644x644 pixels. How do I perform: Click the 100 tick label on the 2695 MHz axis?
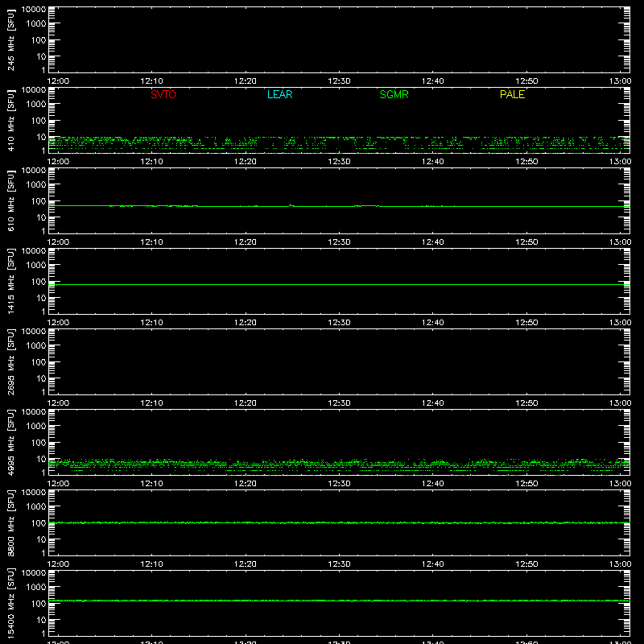click(x=39, y=362)
